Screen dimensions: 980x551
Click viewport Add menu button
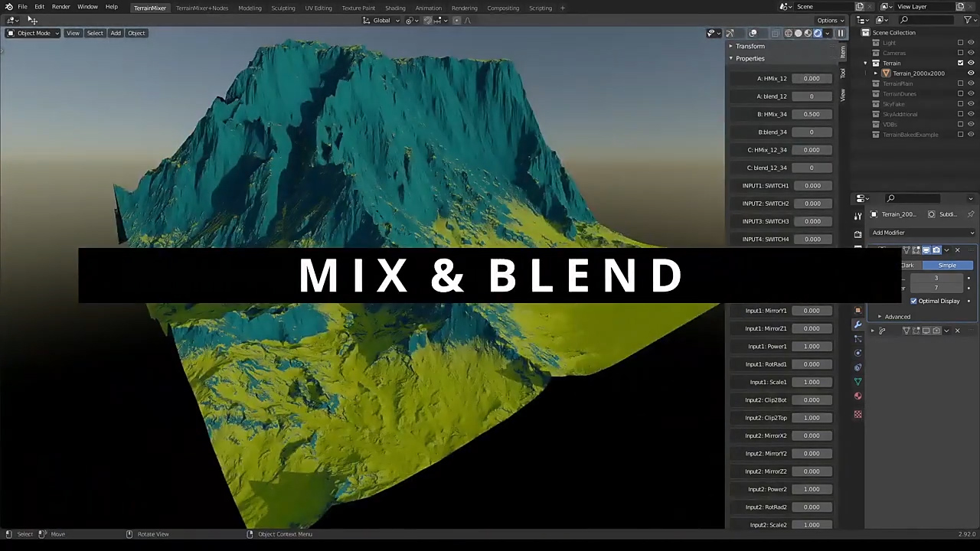[116, 33]
